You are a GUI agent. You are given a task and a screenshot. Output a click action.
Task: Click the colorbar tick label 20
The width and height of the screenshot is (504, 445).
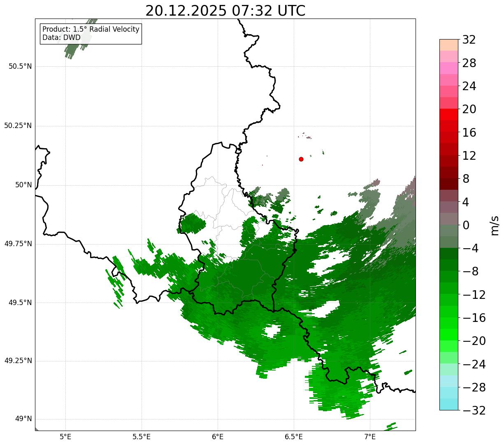point(469,109)
